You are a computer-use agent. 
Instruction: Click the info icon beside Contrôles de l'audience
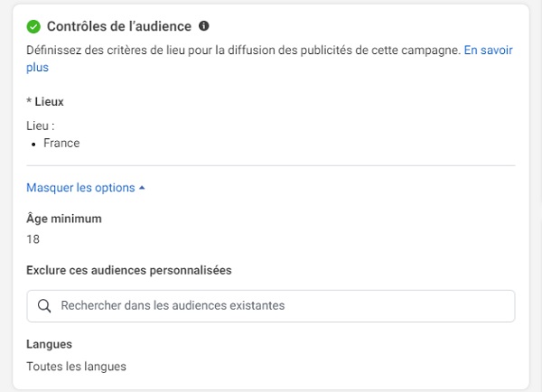coord(203,26)
